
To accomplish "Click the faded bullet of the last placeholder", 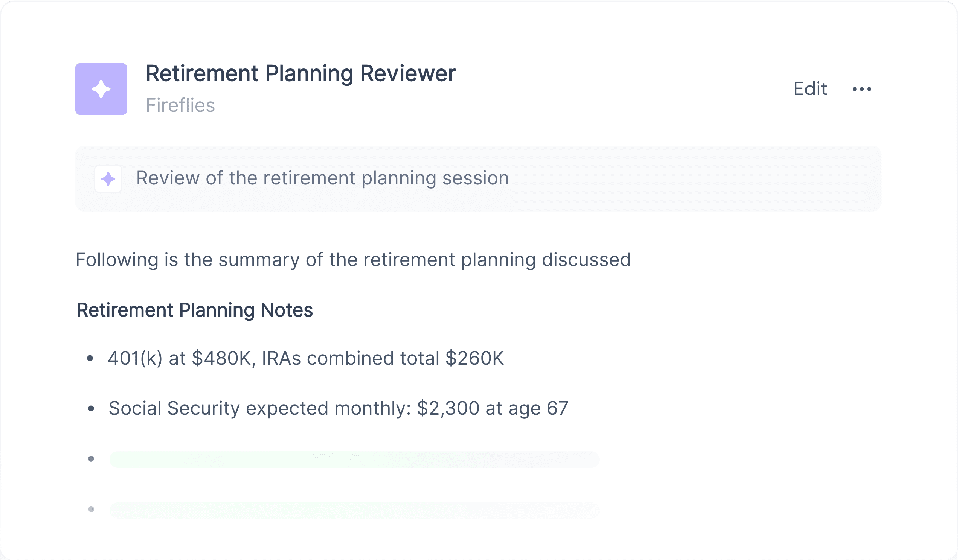I will (91, 509).
